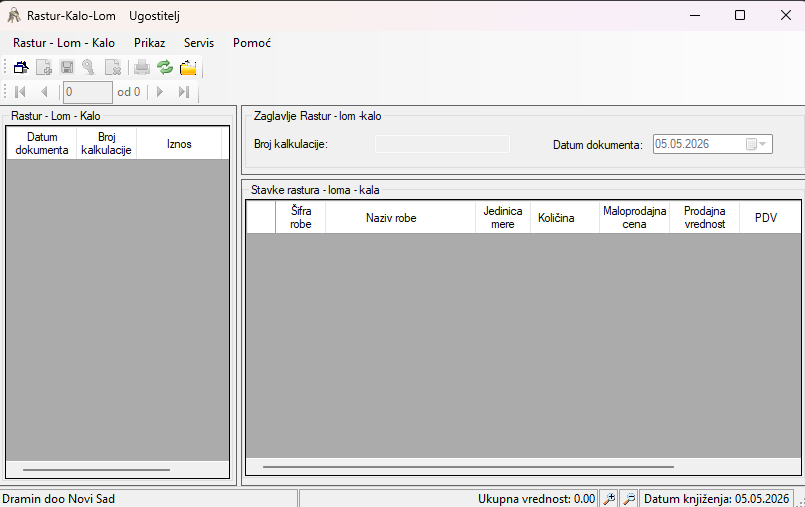
Task: Click the document icon with X mark
Action: pyautogui.click(x=112, y=67)
